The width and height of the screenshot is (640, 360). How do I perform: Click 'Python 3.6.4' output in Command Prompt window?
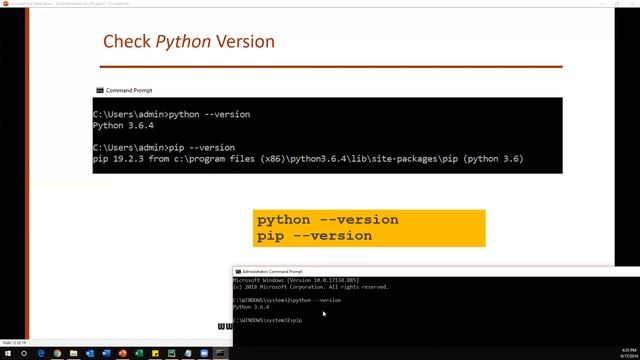[x=251, y=307]
